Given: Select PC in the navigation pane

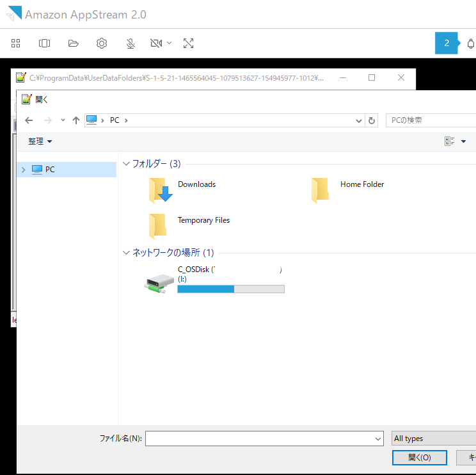Looking at the screenshot, I should pos(67,170).
